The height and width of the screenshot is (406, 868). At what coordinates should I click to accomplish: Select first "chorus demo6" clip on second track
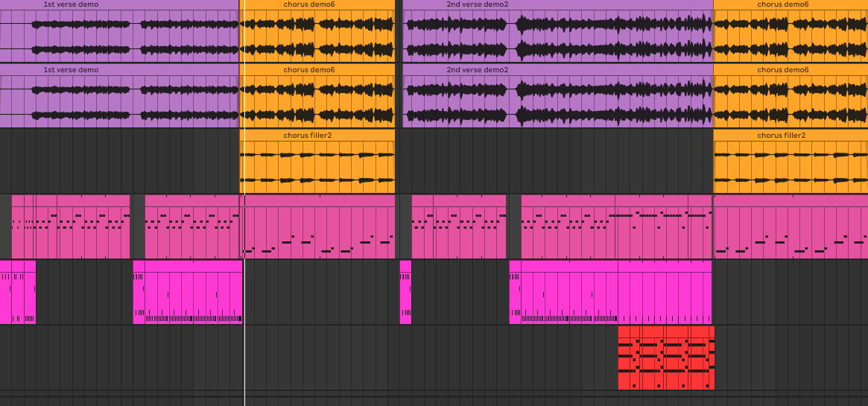click(317, 96)
